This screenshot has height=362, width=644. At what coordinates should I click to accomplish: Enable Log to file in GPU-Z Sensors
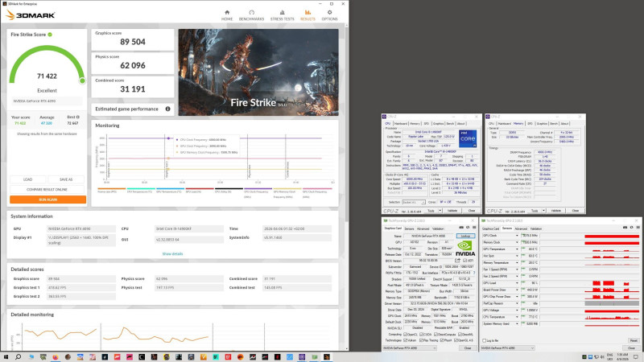click(x=485, y=340)
